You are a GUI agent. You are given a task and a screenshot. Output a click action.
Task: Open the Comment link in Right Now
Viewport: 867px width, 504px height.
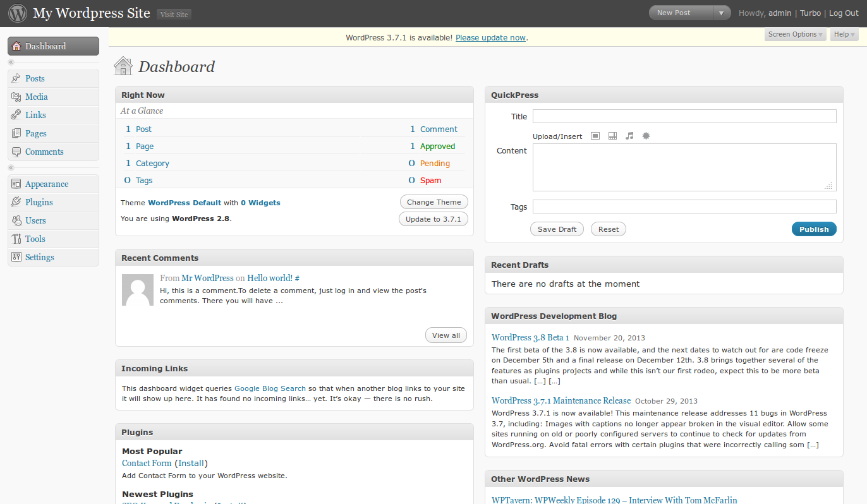point(439,129)
